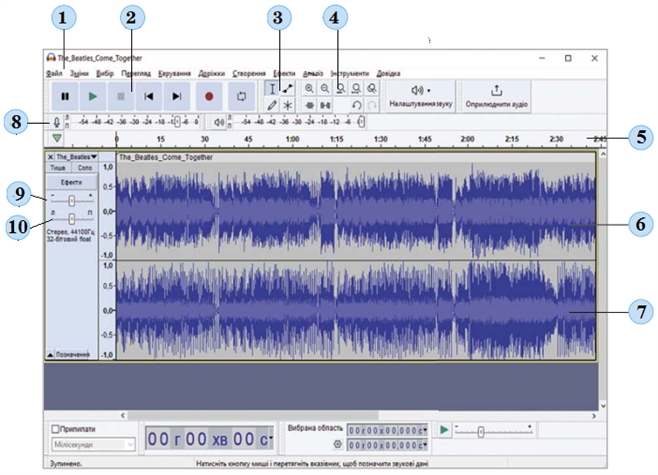
Task: Click the Zoom In magnifier icon
Action: point(310,89)
